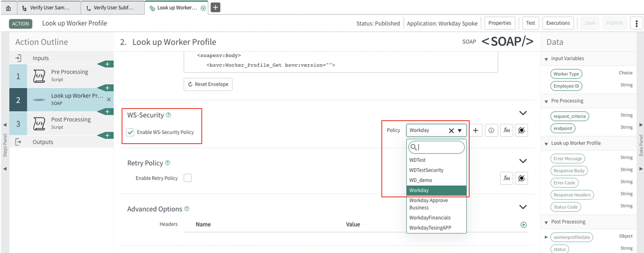Add new policy with plus button
Viewport: 644px width, 253px height.
(x=475, y=130)
